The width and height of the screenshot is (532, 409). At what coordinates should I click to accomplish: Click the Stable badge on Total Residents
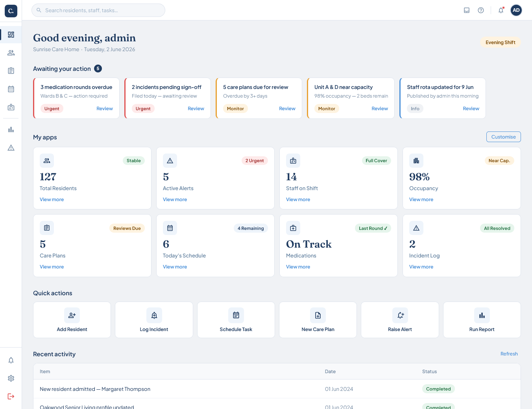[134, 161]
